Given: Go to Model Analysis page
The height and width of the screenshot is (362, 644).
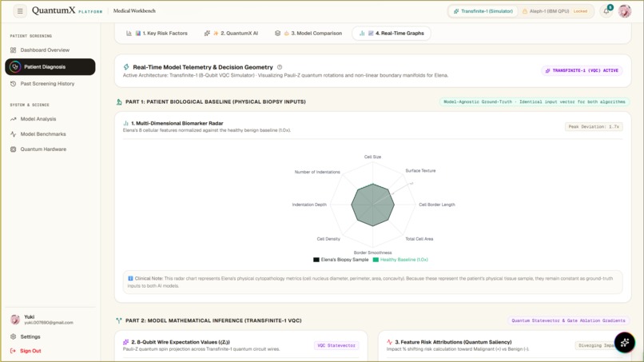Looking at the screenshot, I should tap(50, 119).
